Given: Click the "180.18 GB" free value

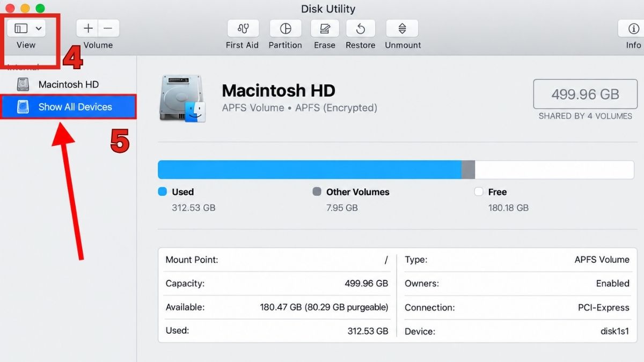Looking at the screenshot, I should tap(508, 208).
